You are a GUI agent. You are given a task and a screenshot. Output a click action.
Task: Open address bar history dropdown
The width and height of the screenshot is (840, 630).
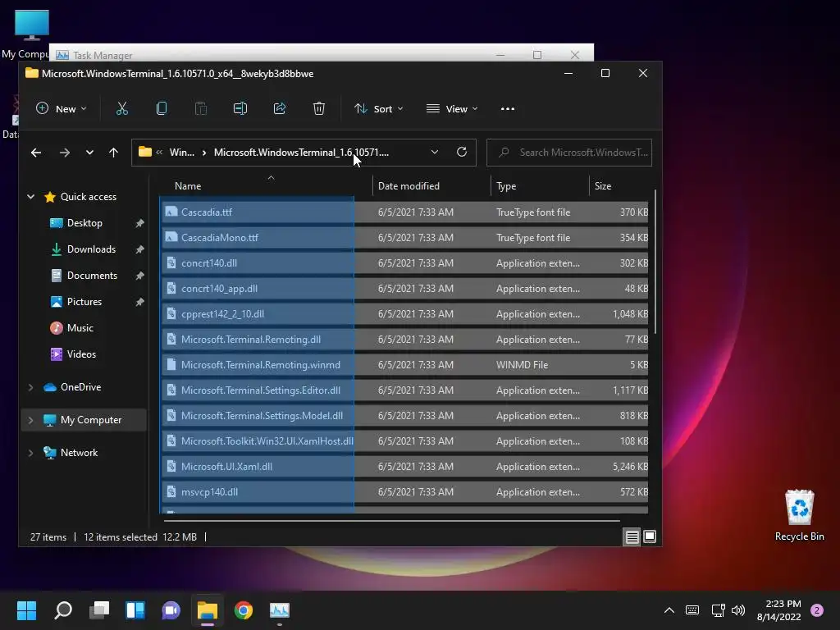(x=435, y=152)
